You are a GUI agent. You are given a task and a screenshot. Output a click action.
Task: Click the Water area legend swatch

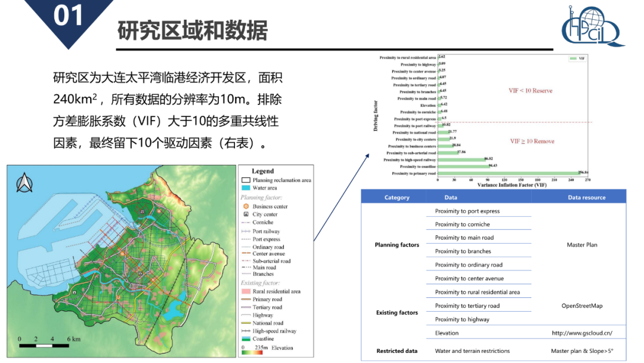[x=246, y=188]
